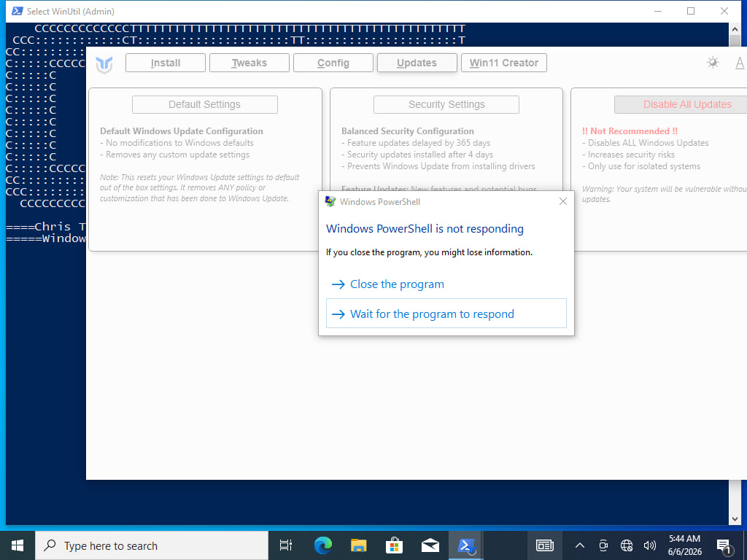
Task: Click the font size A icon
Action: [740, 63]
